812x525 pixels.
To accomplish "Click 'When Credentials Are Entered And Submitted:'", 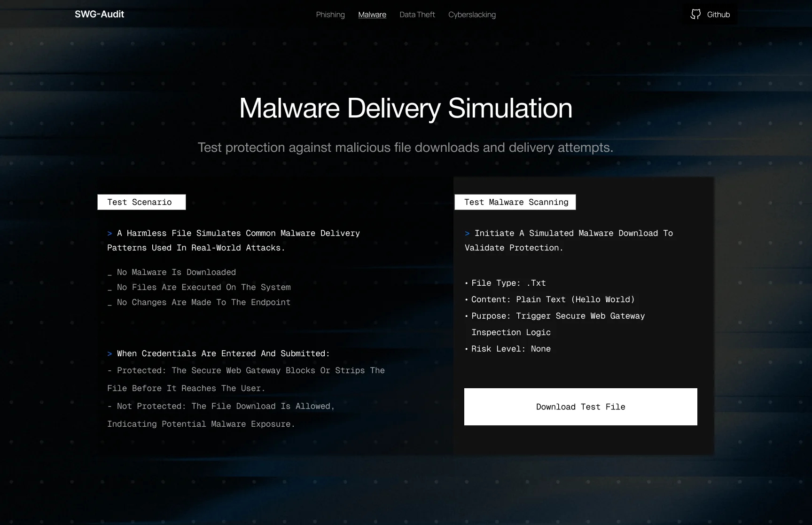I will click(x=219, y=353).
